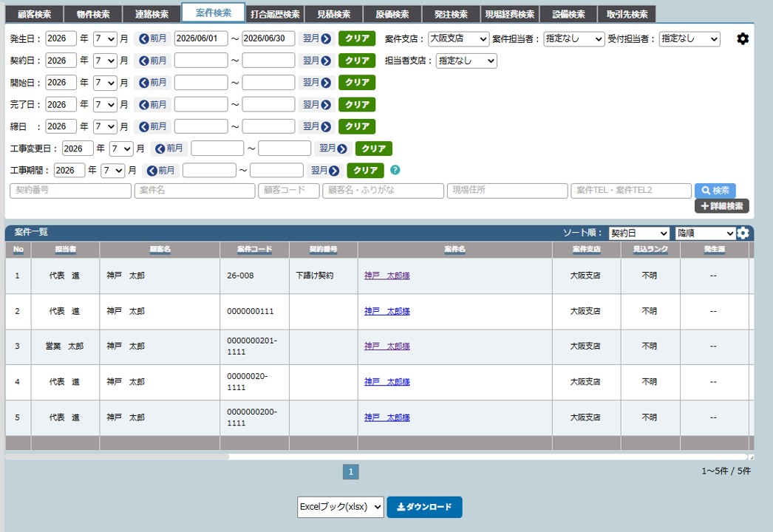This screenshot has width=773, height=532.
Task: Open project link in row 5
Action: [x=387, y=417]
